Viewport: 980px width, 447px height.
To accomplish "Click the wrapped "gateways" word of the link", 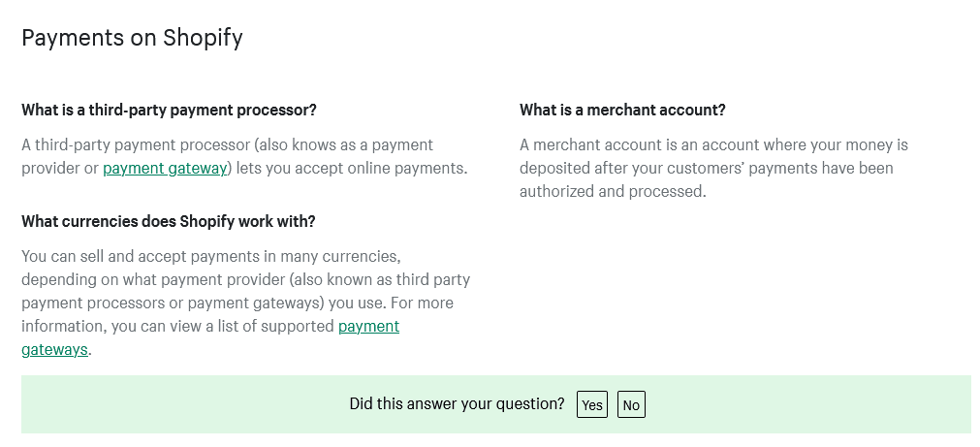I will (x=54, y=349).
